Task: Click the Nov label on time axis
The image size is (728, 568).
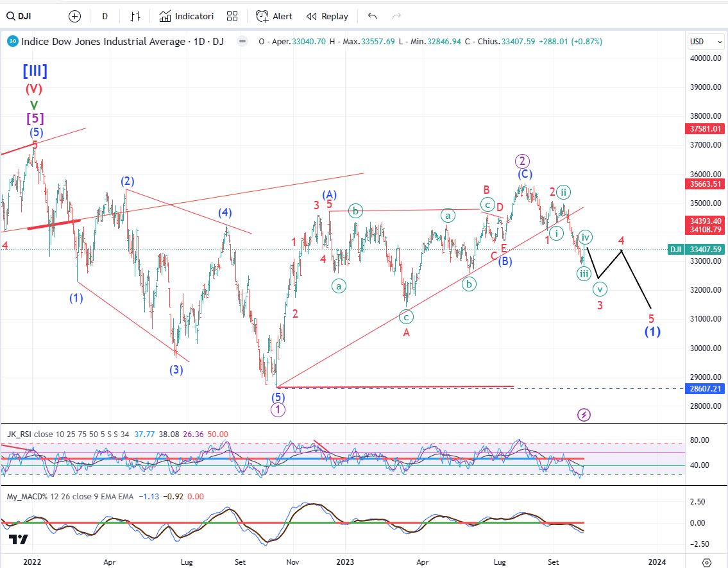Action: point(292,562)
